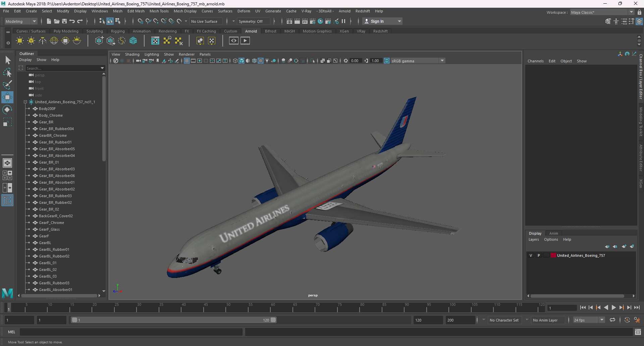The image size is (644, 346).
Task: Toggle loop playback mode button
Action: [x=612, y=320]
